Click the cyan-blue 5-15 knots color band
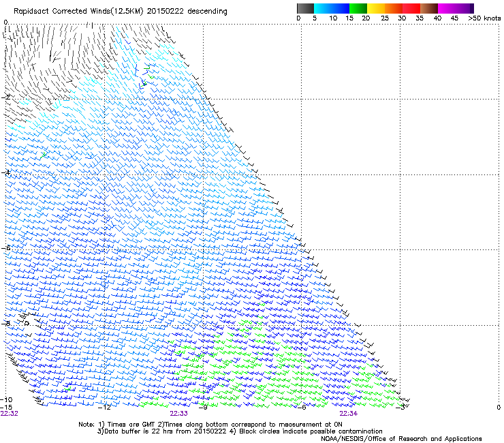 [x=332, y=8]
